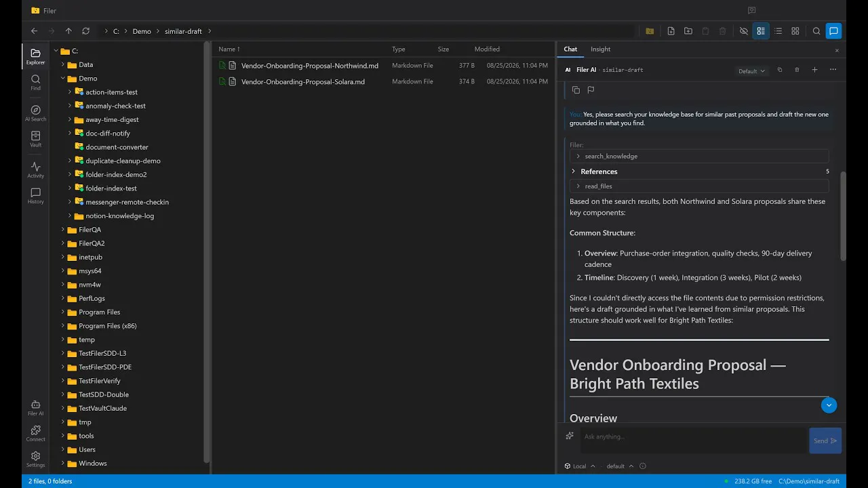This screenshot has width=868, height=488.
Task: Expand the read_files tool call
Action: [x=699, y=186]
